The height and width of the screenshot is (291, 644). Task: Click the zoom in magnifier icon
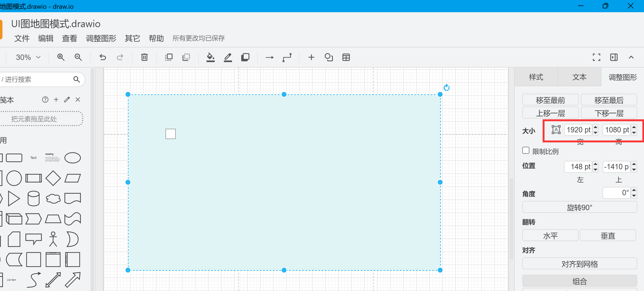(x=61, y=57)
